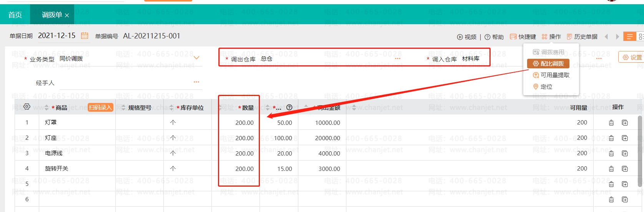Switch to list layout view
The height and width of the screenshot is (212, 644).
(x=629, y=36)
